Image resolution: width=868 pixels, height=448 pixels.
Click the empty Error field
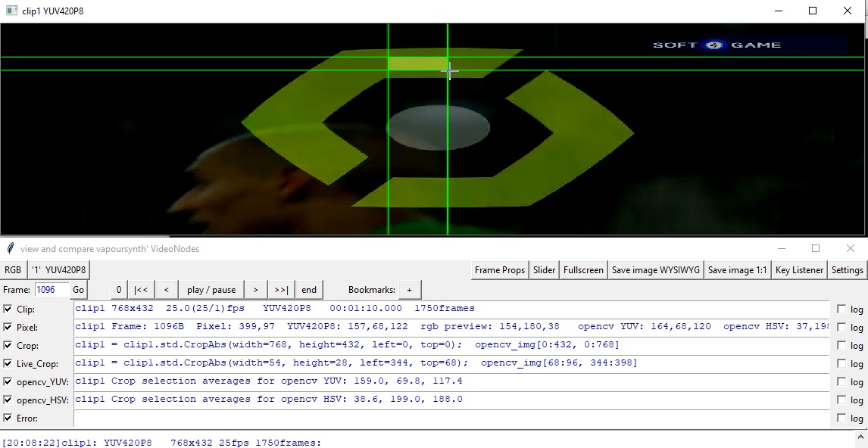pos(451,418)
